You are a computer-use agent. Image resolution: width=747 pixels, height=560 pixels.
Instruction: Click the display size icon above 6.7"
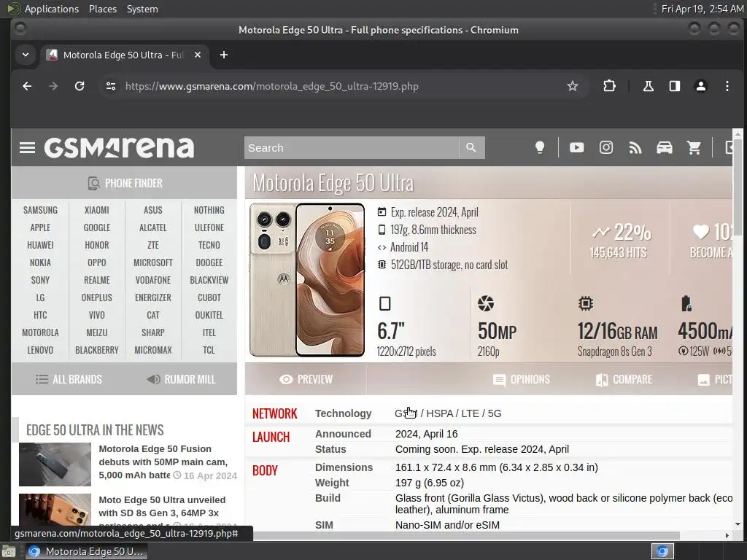(385, 303)
